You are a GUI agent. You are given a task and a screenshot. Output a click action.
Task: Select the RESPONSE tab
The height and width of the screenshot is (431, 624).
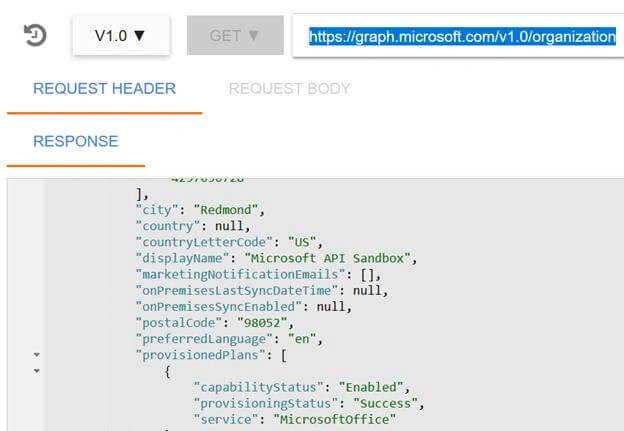click(x=76, y=141)
